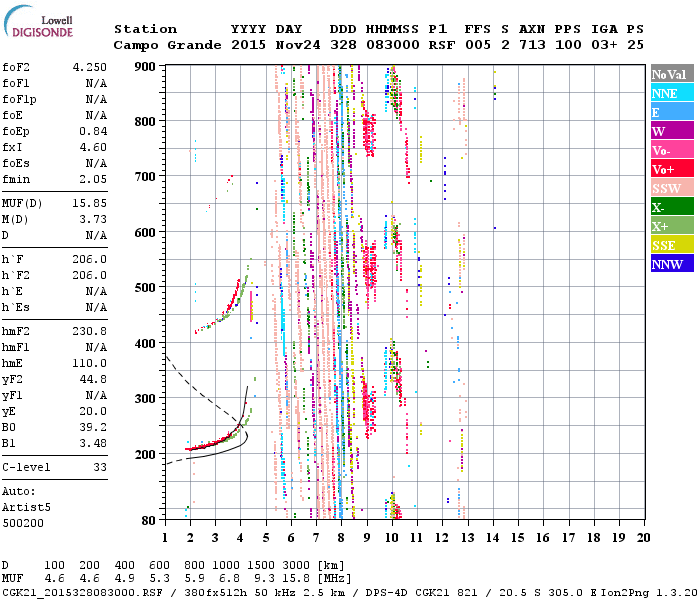This screenshot has height=600, width=700.
Task: Select the Vo- pink legend swatch
Action: [672, 150]
